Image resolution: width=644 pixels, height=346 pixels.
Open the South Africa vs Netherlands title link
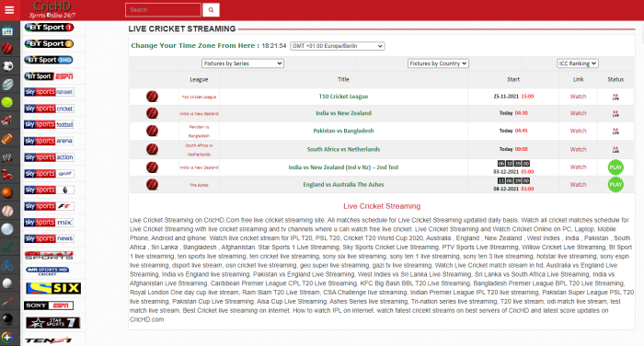coord(343,149)
